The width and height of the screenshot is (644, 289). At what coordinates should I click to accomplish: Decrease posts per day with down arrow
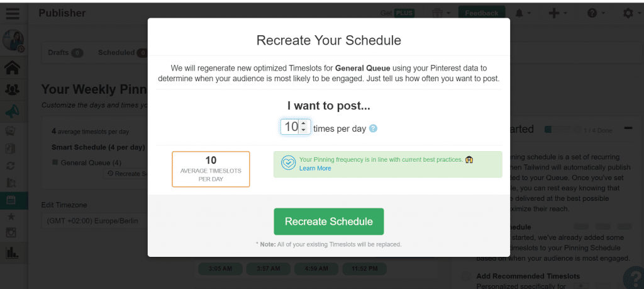304,130
